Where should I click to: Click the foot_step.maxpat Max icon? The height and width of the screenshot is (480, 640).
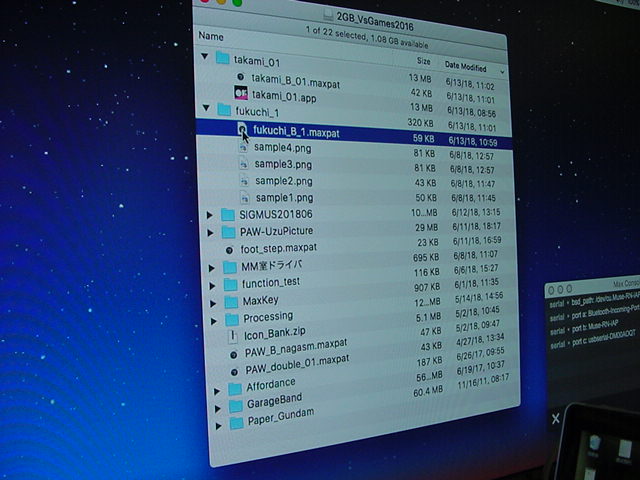(229, 250)
